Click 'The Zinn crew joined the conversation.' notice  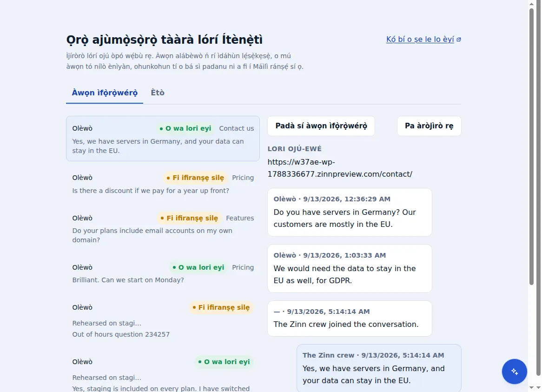[350, 319]
